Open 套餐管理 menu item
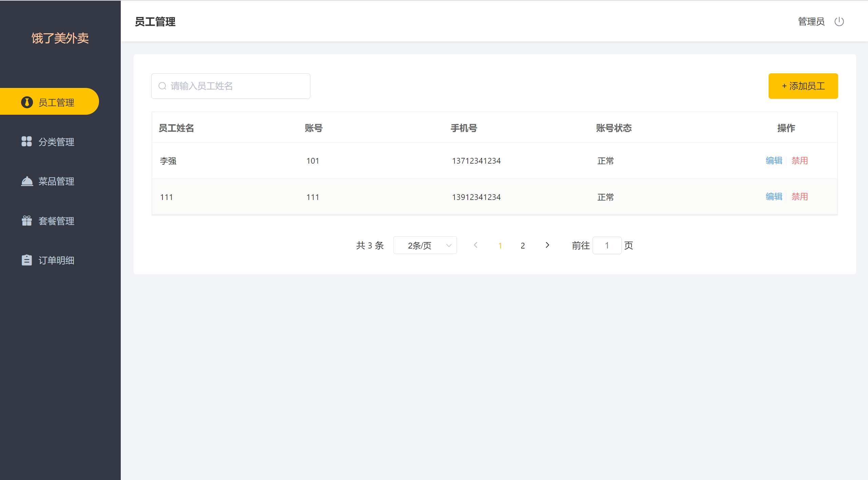868x480 pixels. tap(56, 221)
